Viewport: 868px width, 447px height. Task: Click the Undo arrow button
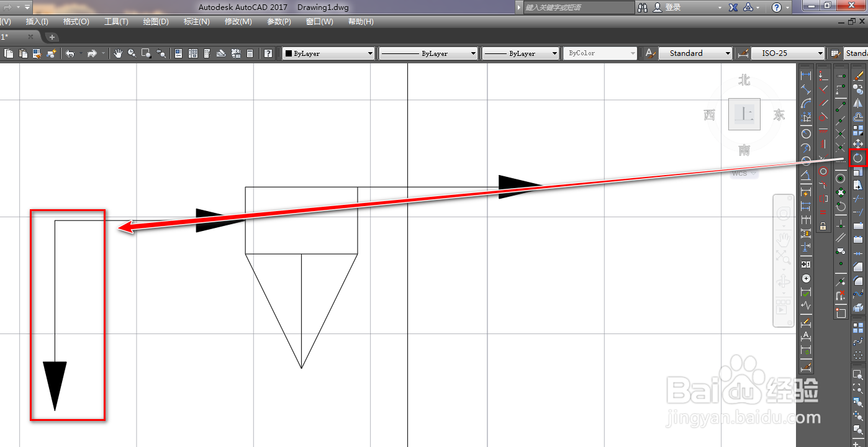tap(70, 53)
